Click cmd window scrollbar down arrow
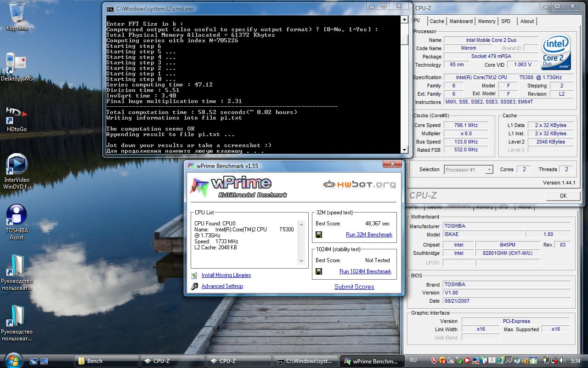 point(404,149)
